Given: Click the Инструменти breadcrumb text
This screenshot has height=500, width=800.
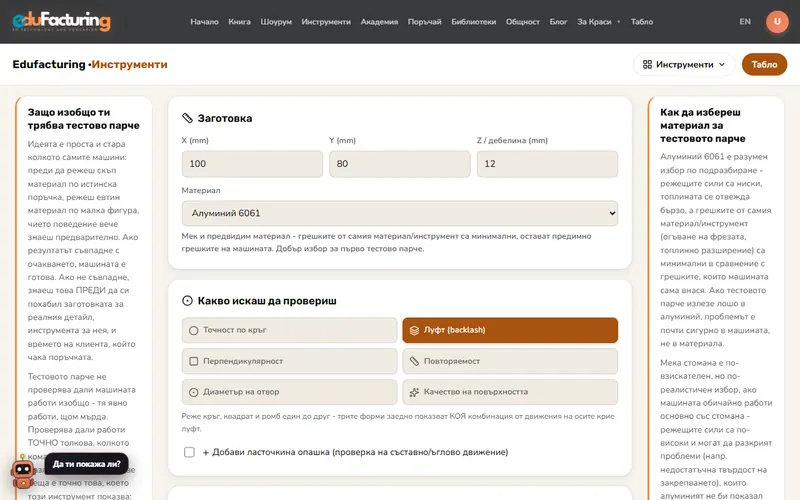Looking at the screenshot, I should (130, 64).
